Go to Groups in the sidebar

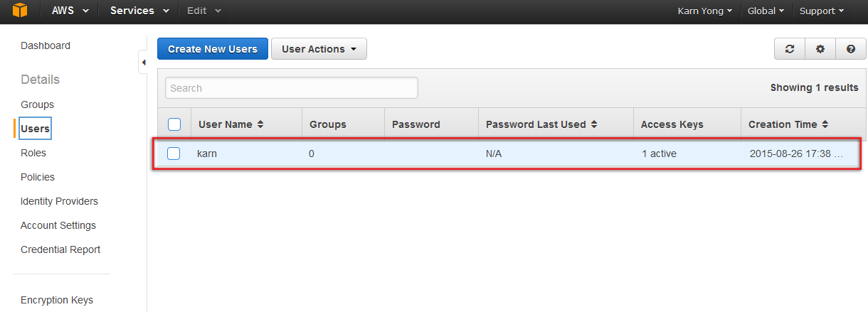[37, 104]
